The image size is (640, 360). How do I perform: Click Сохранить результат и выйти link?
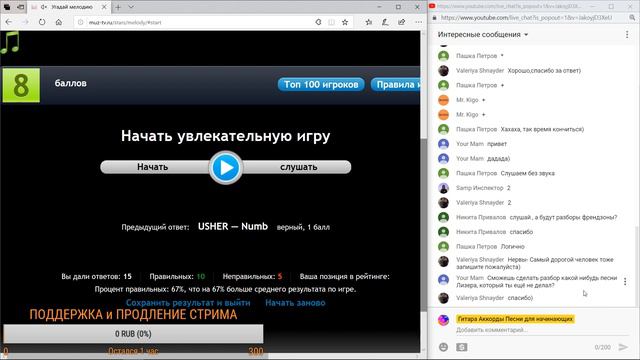click(188, 303)
